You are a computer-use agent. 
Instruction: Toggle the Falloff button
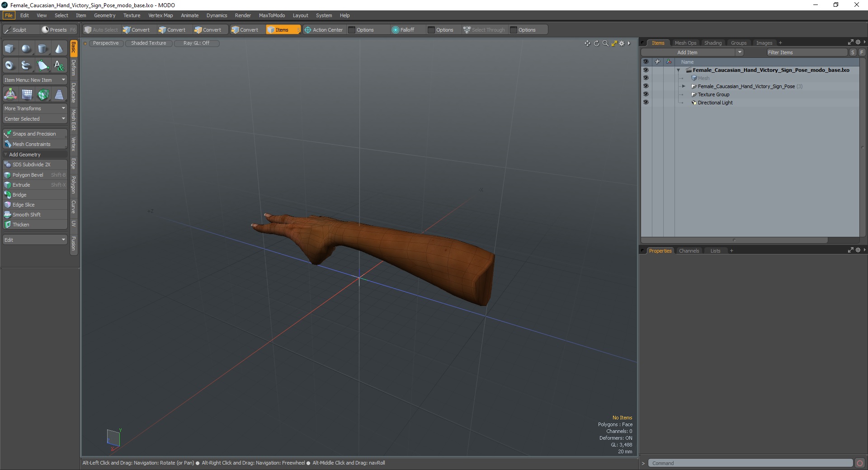(x=403, y=30)
